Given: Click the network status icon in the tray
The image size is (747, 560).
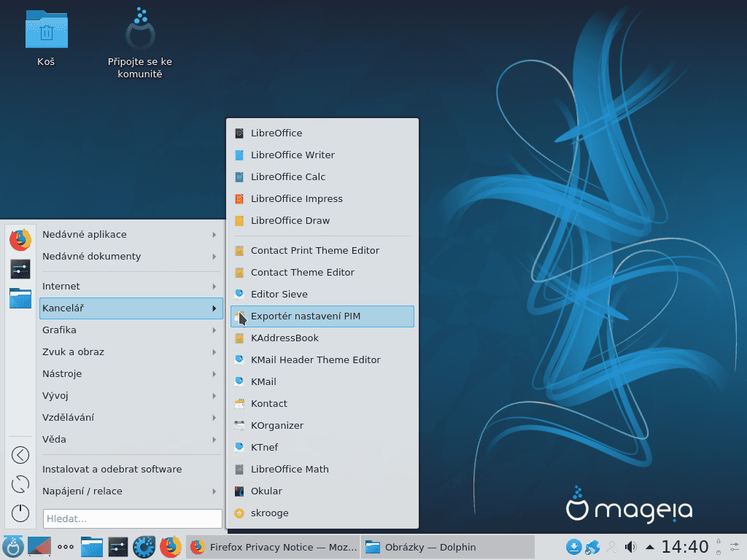Looking at the screenshot, I should (592, 546).
